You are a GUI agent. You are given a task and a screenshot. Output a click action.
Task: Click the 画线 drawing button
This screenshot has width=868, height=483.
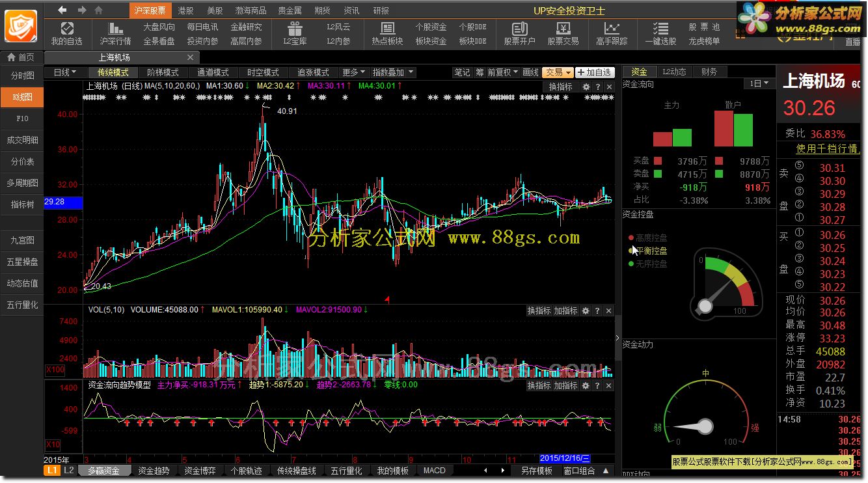pyautogui.click(x=531, y=72)
